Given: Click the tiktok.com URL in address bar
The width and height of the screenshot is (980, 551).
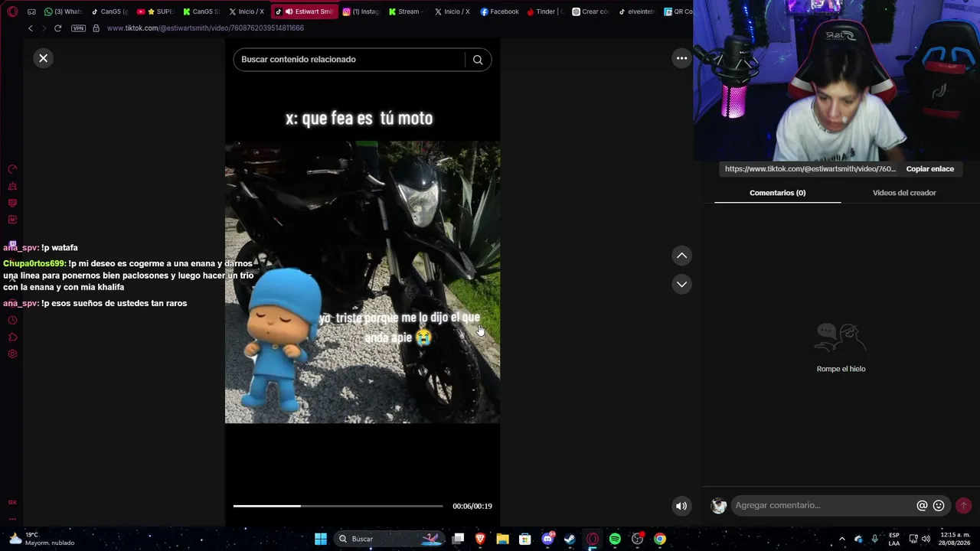Looking at the screenshot, I should point(205,28).
